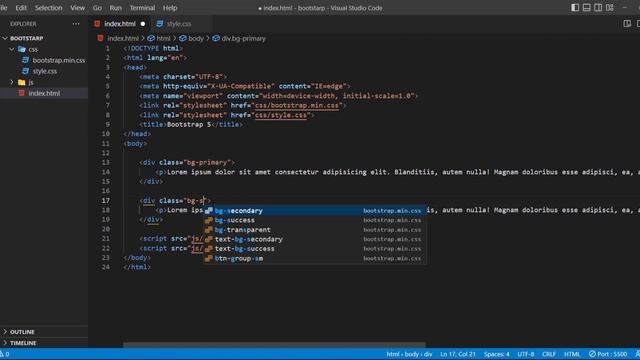Click Port : 5500 live server status
Image resolution: width=640 pixels, height=360 pixels.
tap(607, 354)
